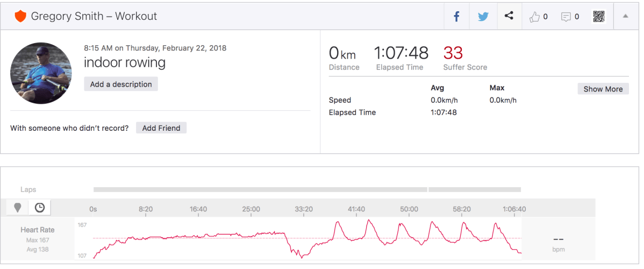Open Gregory Smith's profile photo
This screenshot has width=644, height=269.
coord(41,73)
